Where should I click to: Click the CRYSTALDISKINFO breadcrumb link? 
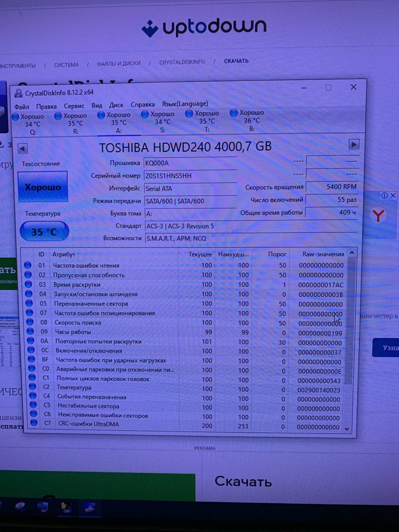tap(182, 62)
